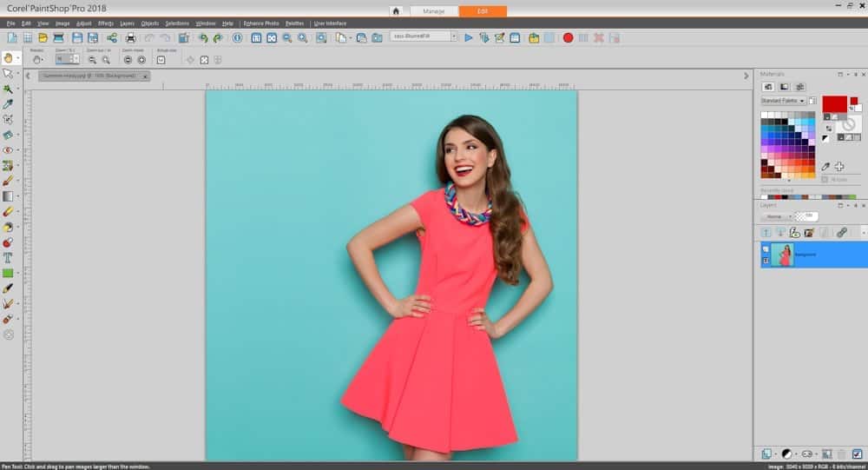Screen dimensions: 868x470
Task: Click the Save icon in the toolbar
Action: (77, 38)
